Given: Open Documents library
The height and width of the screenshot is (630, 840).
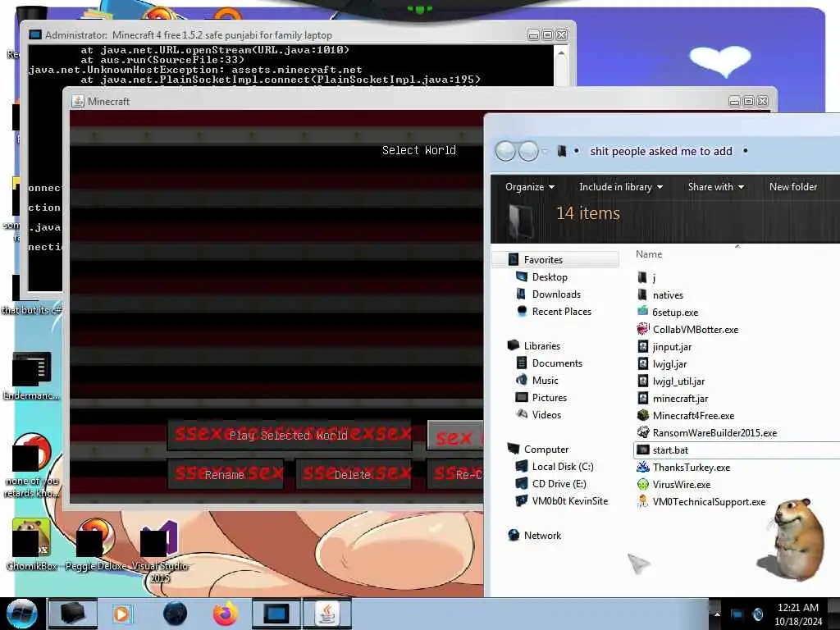Looking at the screenshot, I should (557, 363).
